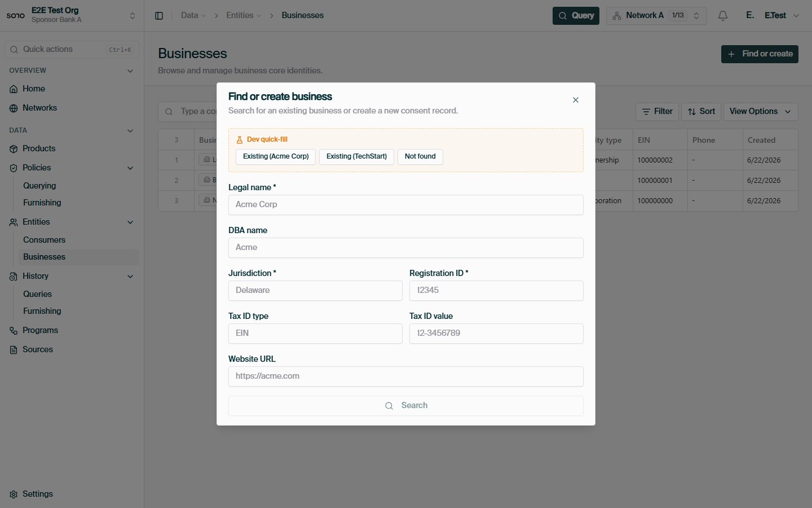Viewport: 812px width, 508px height.
Task: Click the EIN column header
Action: [x=660, y=140]
